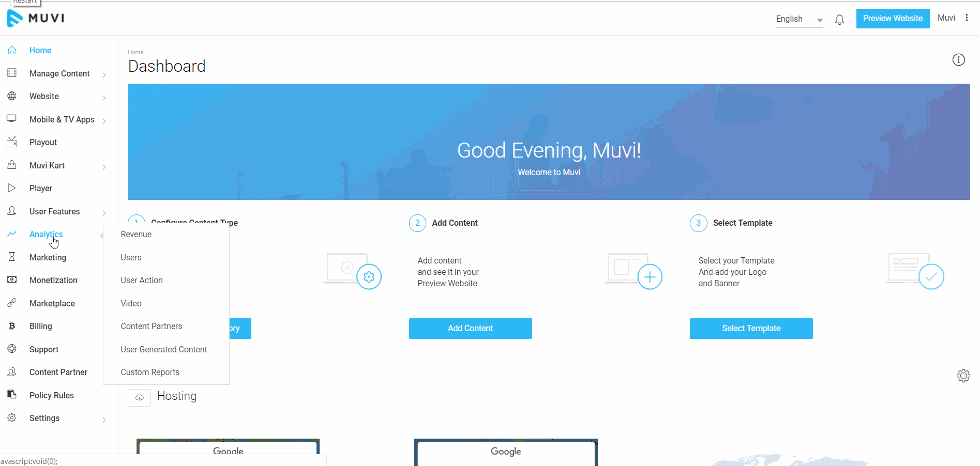Click the Add Content button
Viewport: 980px width, 466px height.
(470, 329)
